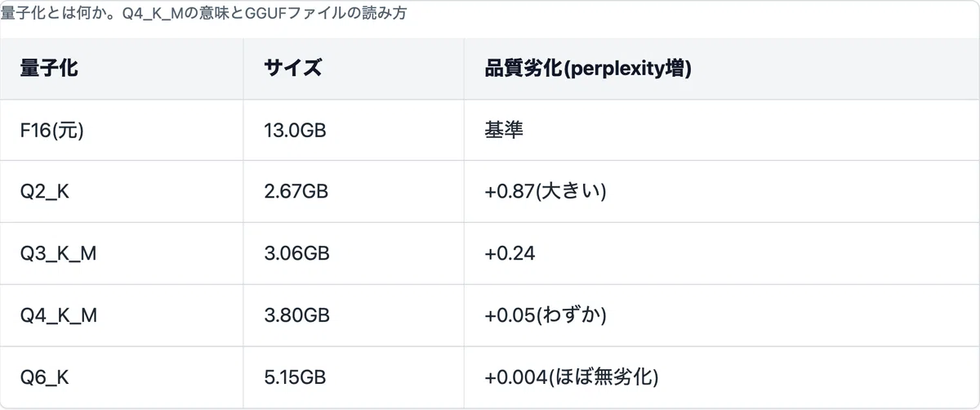Click the +0.24 perplexity cell
The width and height of the screenshot is (980, 410).
[510, 253]
